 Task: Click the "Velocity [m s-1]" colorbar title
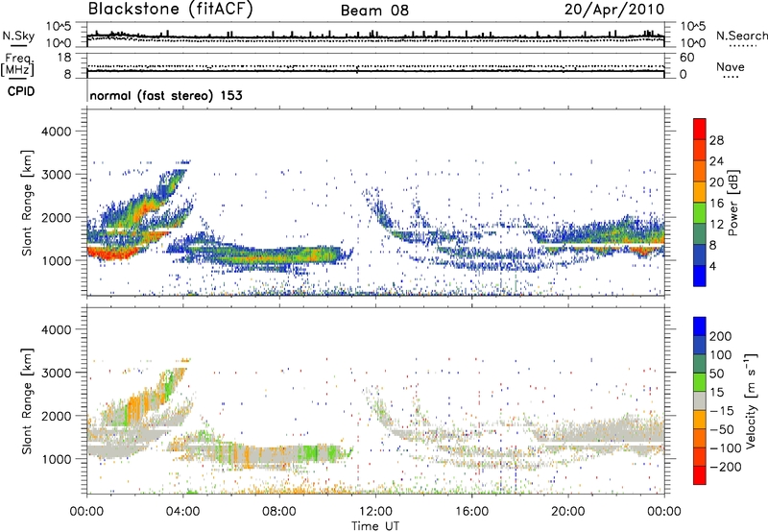[x=750, y=400]
